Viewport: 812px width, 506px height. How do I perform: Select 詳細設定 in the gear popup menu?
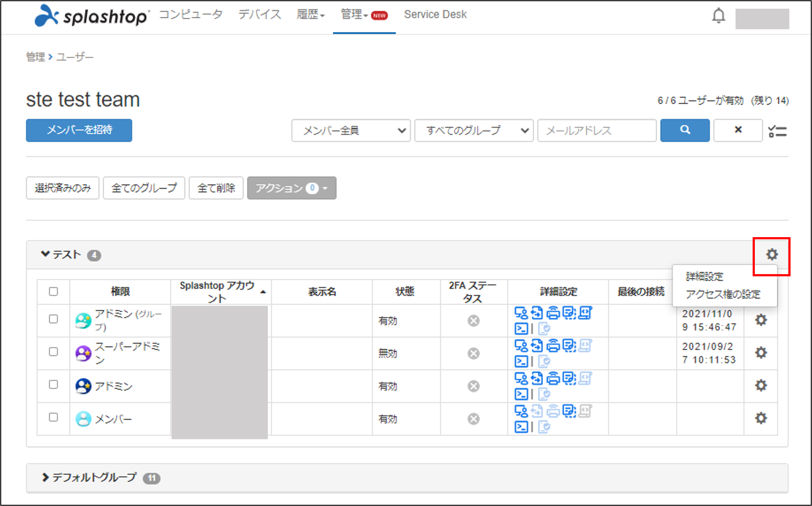(704, 276)
